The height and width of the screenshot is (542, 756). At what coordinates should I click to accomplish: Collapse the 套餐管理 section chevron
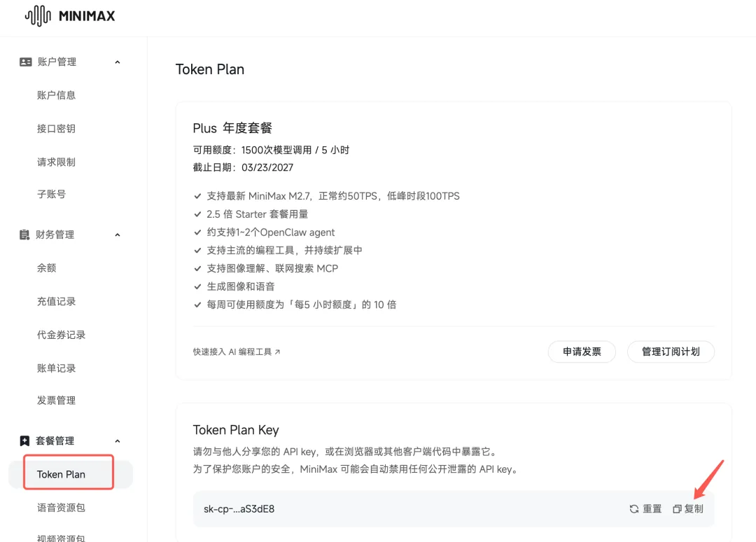click(x=117, y=440)
